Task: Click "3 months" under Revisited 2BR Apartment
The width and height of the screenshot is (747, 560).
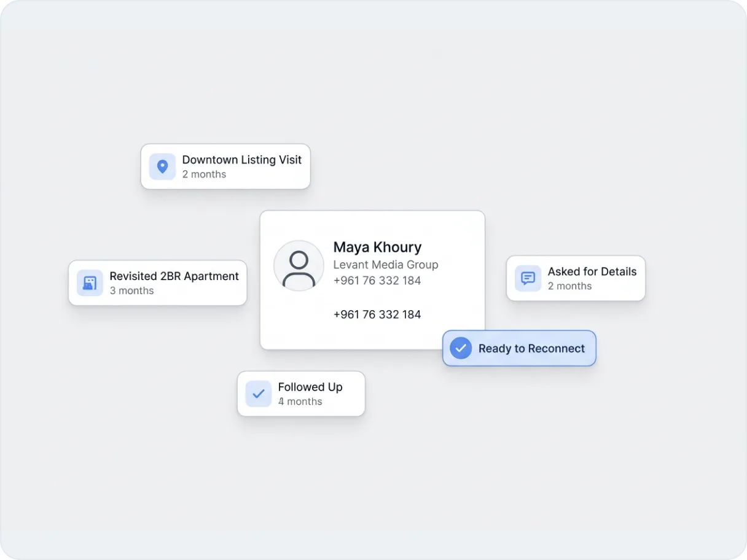Action: [131, 291]
